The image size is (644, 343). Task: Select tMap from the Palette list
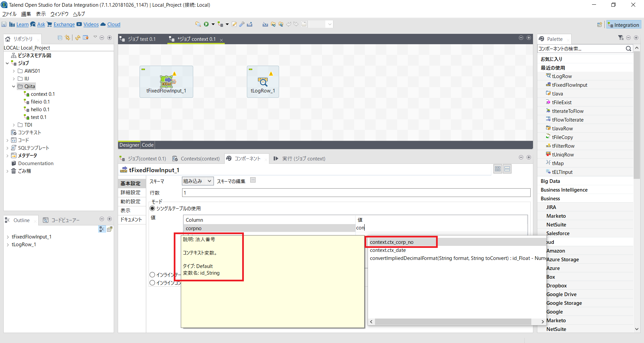click(x=557, y=163)
